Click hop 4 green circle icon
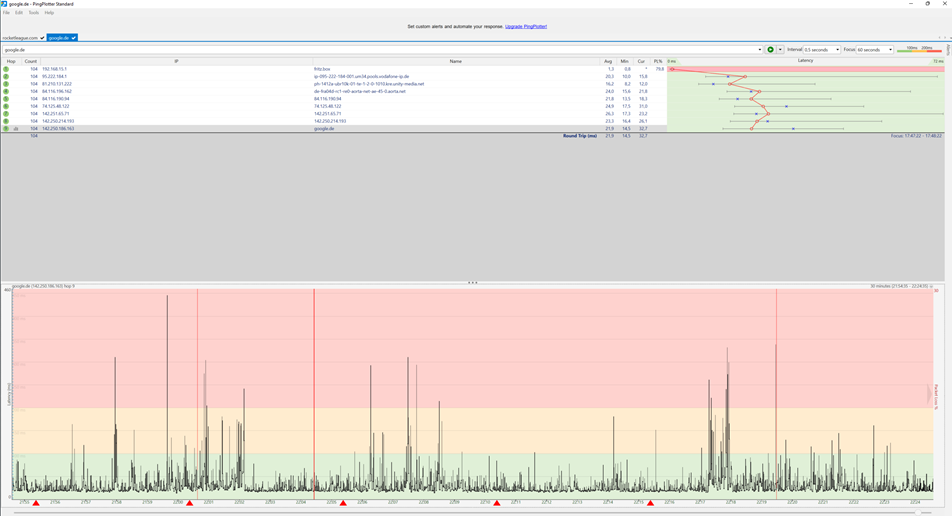 pyautogui.click(x=6, y=91)
